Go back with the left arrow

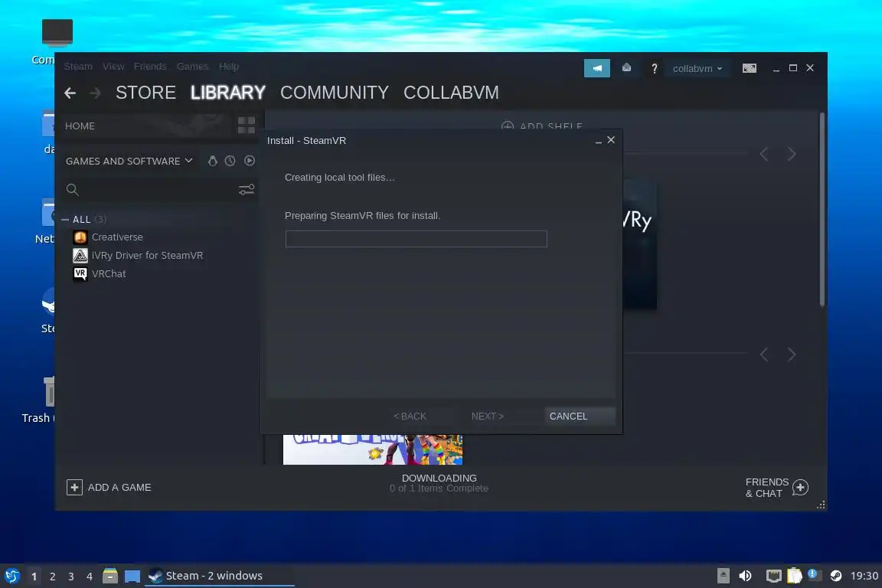pyautogui.click(x=70, y=93)
